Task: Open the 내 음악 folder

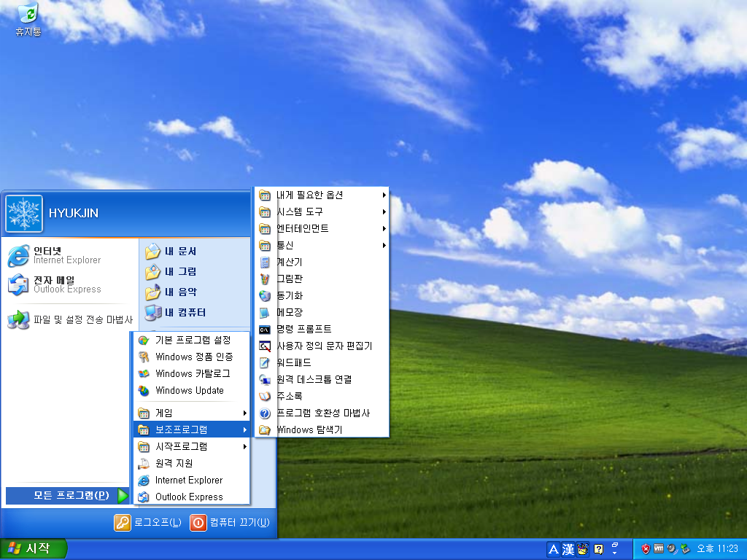Action: pyautogui.click(x=196, y=292)
